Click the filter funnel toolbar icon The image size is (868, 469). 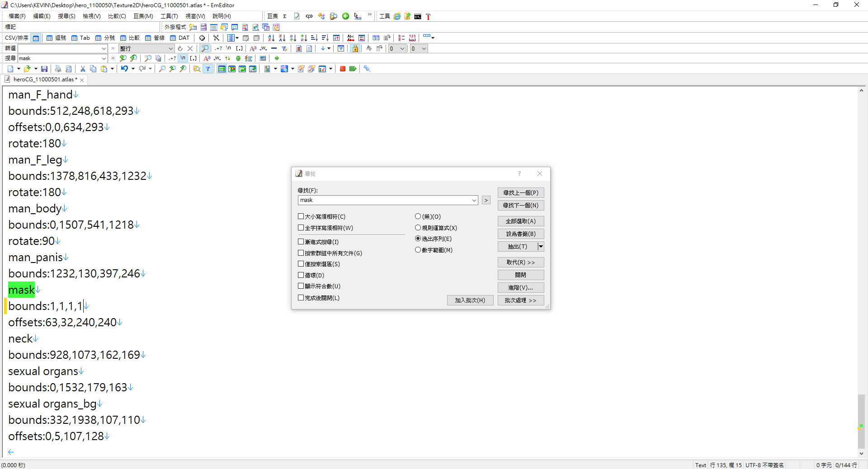208,69
